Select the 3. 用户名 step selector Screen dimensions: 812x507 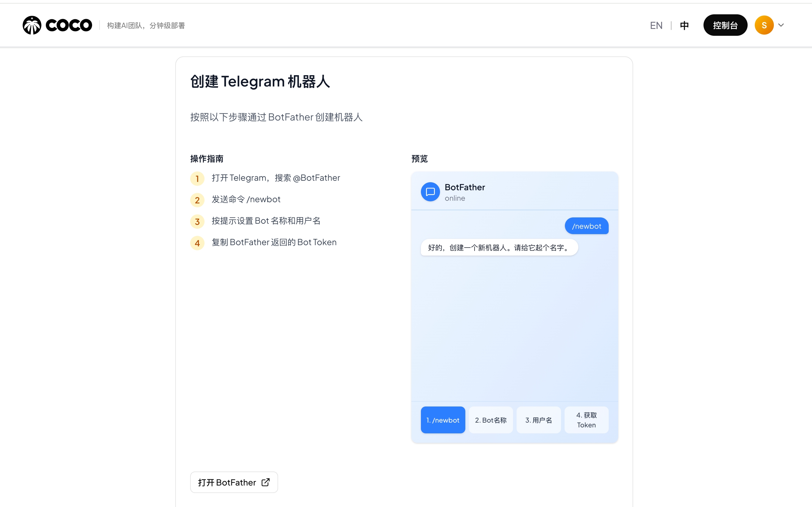[x=539, y=420]
